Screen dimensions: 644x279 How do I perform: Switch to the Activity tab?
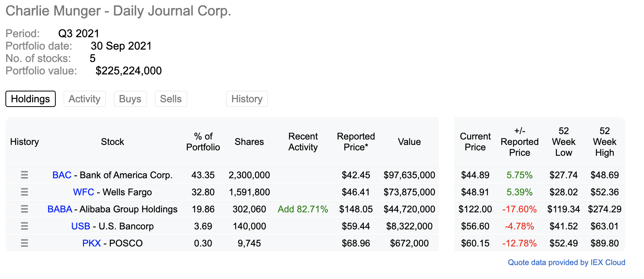click(x=84, y=99)
